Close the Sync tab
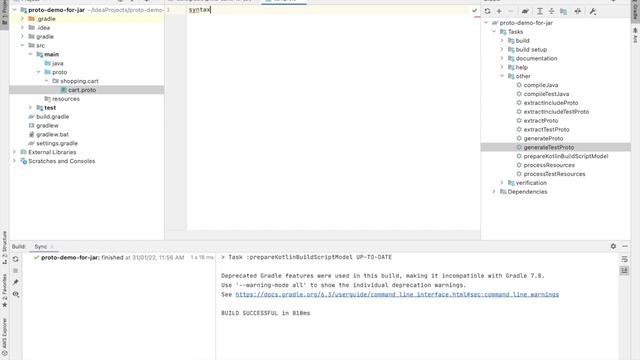Screen dimensions: 640x360 point(52,247)
